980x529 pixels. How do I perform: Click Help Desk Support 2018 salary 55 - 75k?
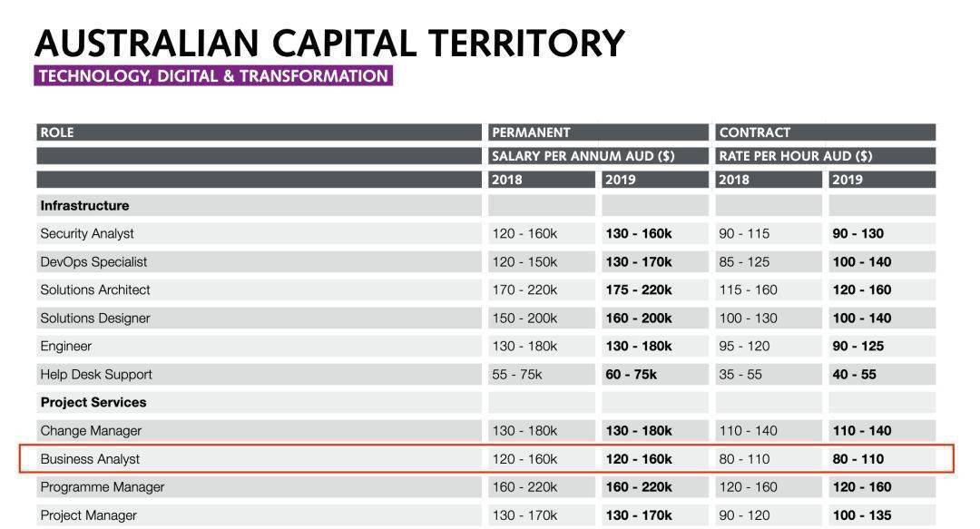click(517, 375)
